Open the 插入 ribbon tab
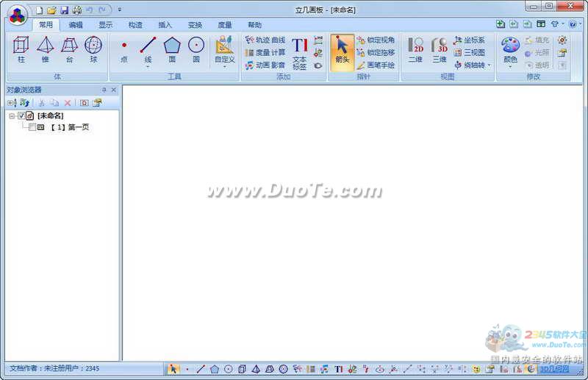 click(165, 25)
